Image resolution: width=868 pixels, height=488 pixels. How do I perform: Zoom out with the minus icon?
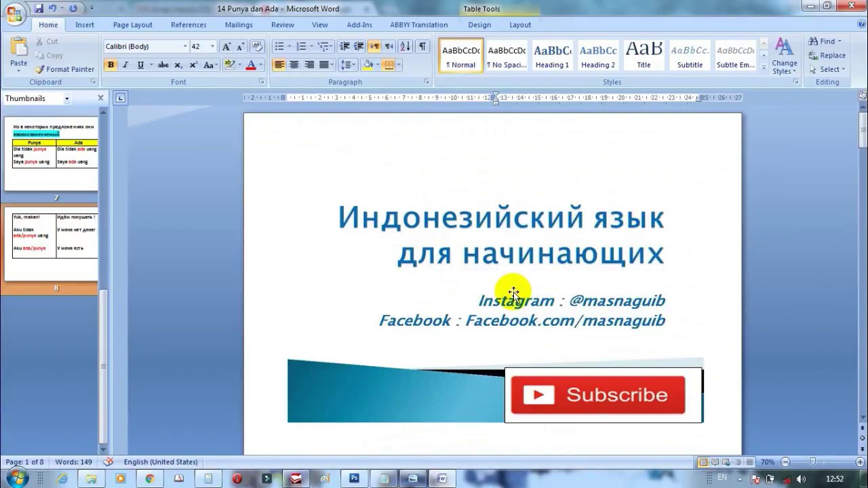click(x=785, y=462)
